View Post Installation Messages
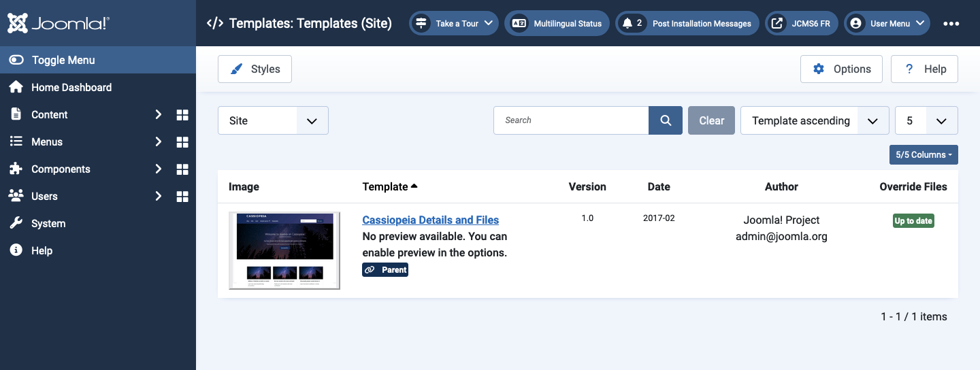Screen dimensions: 980x370 tap(687, 23)
